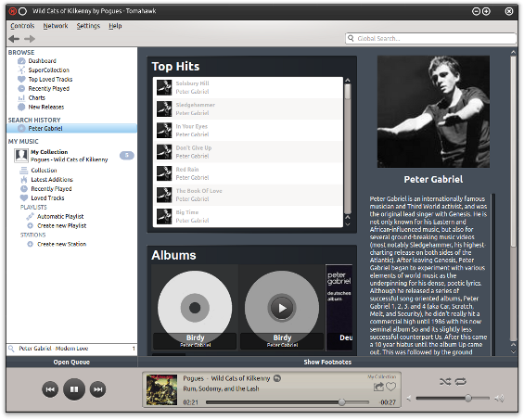
Task: Click the Pogues artist name in player
Action: (x=193, y=378)
